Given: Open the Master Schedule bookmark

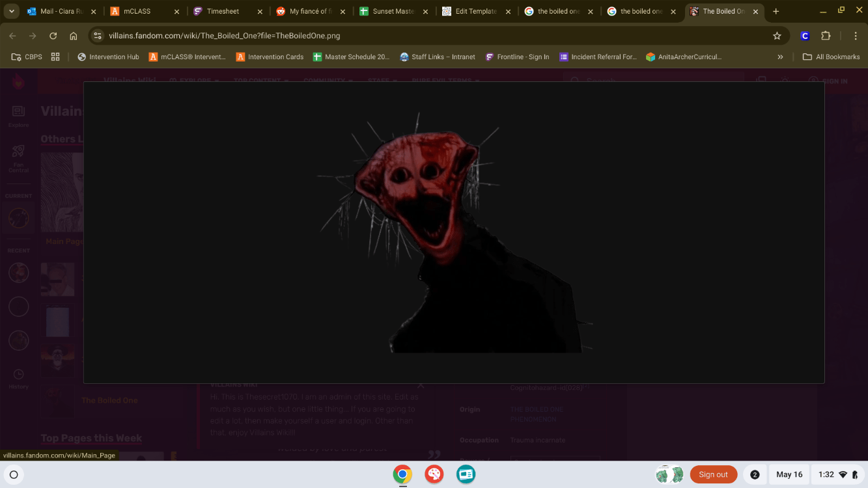Looking at the screenshot, I should coord(351,57).
